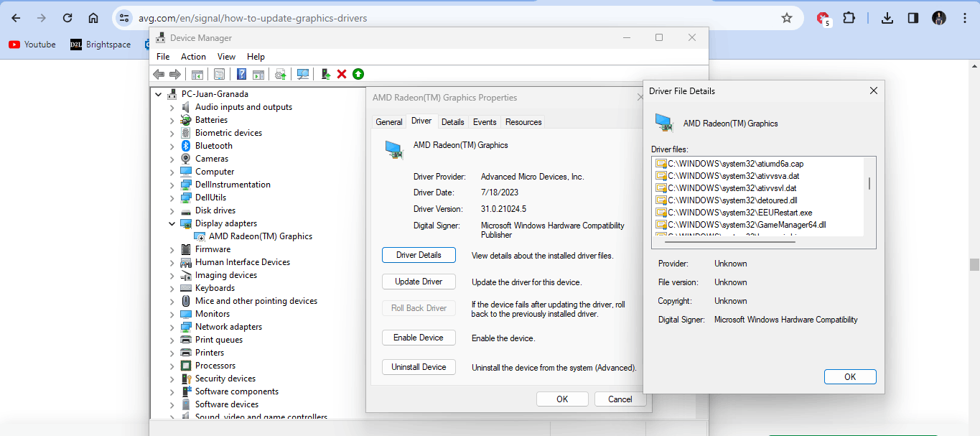Bookmark this page with the star icon
The image size is (980, 436).
(787, 18)
